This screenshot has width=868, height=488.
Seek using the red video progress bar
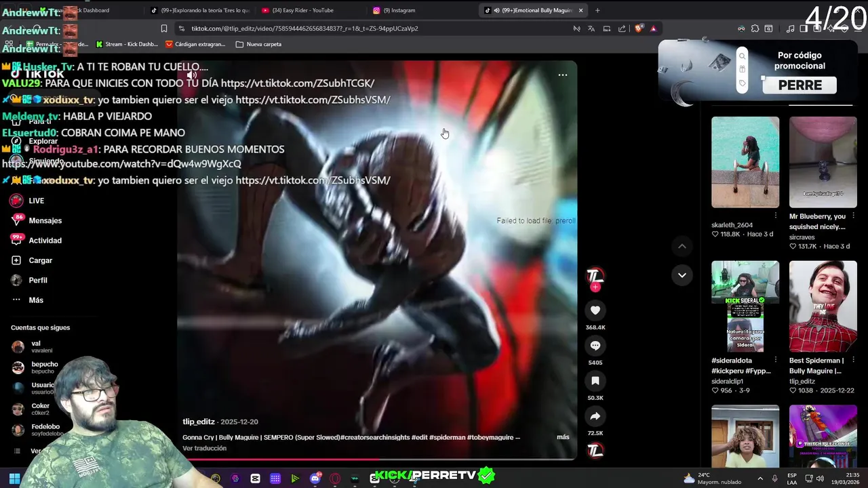point(377,460)
